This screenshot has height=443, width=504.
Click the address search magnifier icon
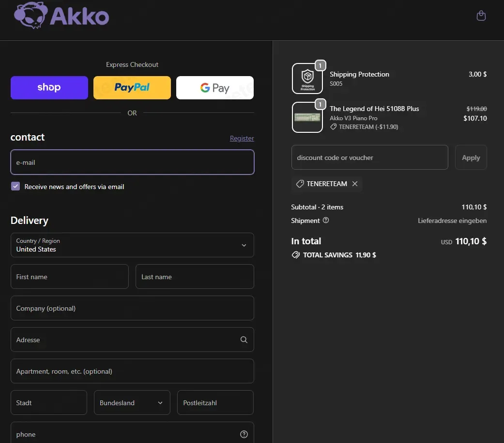click(244, 340)
